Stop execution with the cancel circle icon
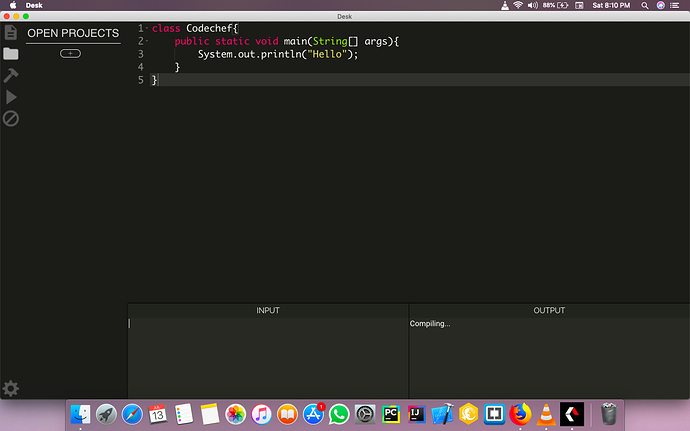The height and width of the screenshot is (431, 690). 11,118
